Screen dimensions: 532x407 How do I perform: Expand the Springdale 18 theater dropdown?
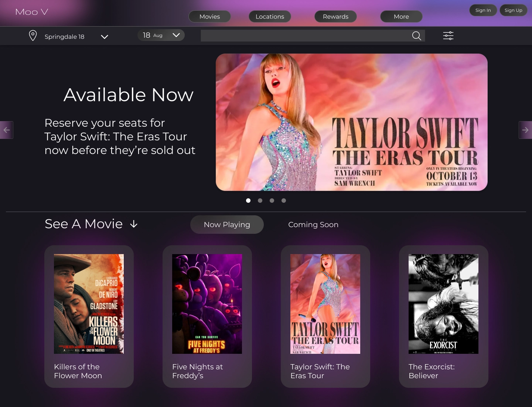(x=105, y=37)
